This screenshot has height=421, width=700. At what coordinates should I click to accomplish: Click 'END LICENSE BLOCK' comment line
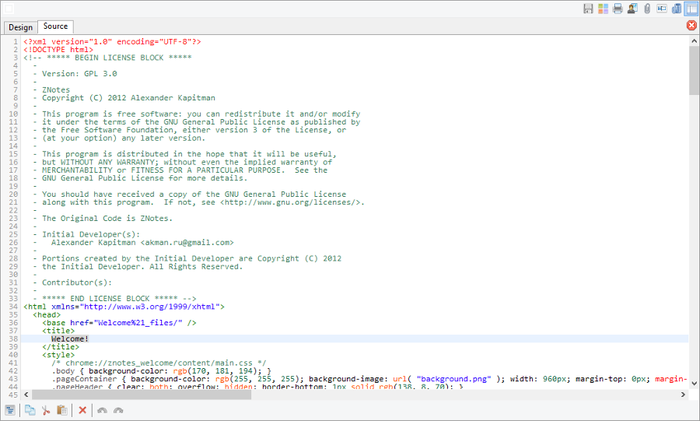pos(115,299)
